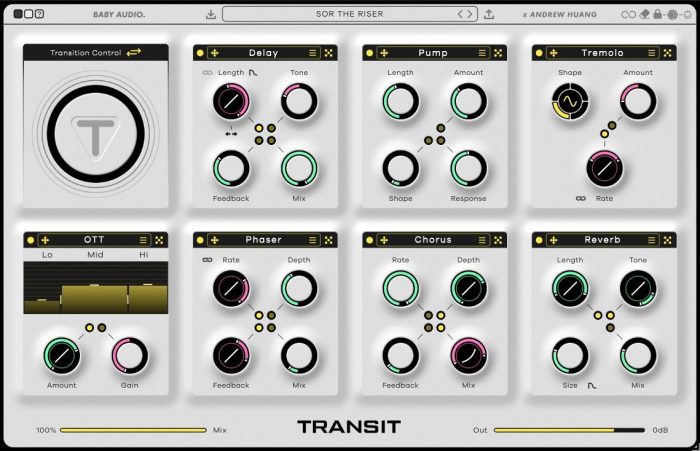
Task: Open the Reverb module menu
Action: point(652,240)
